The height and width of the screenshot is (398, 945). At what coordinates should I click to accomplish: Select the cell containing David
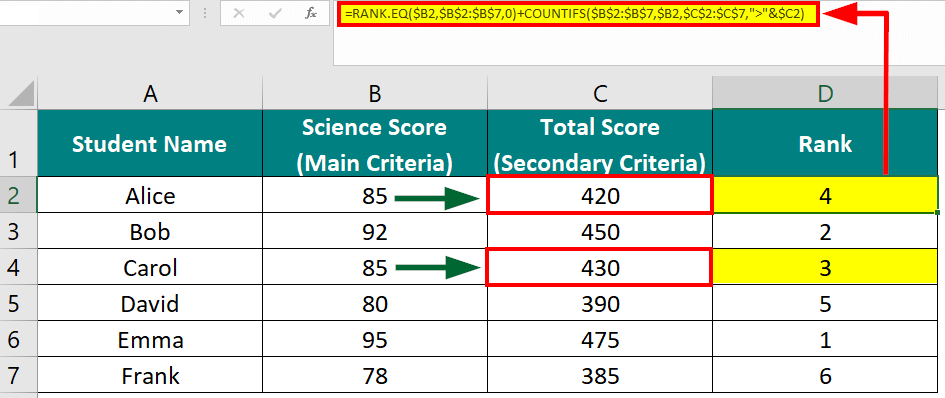coord(149,303)
